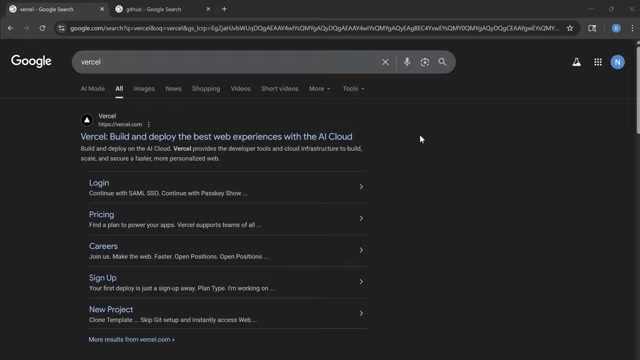Expand the New Project sitelink chevron

coord(361,313)
